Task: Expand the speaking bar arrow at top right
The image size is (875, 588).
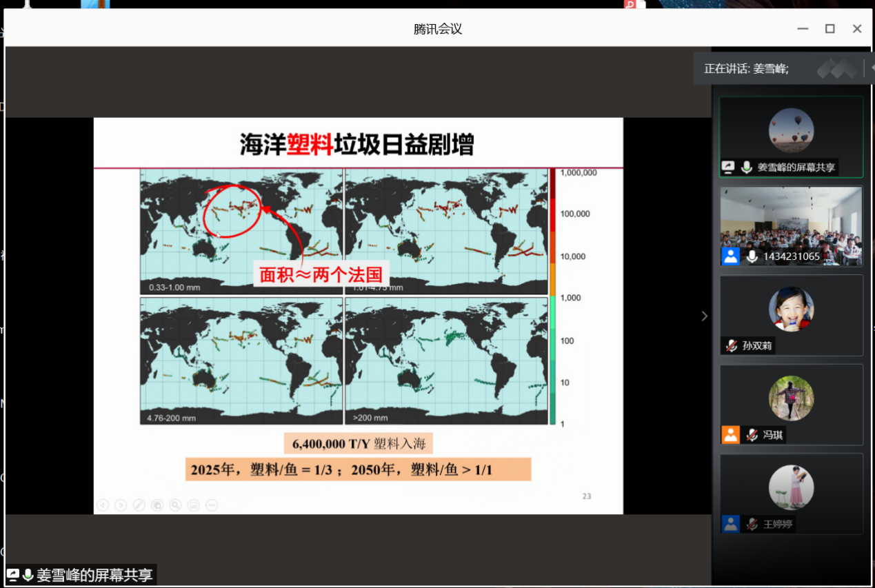Action: [869, 68]
